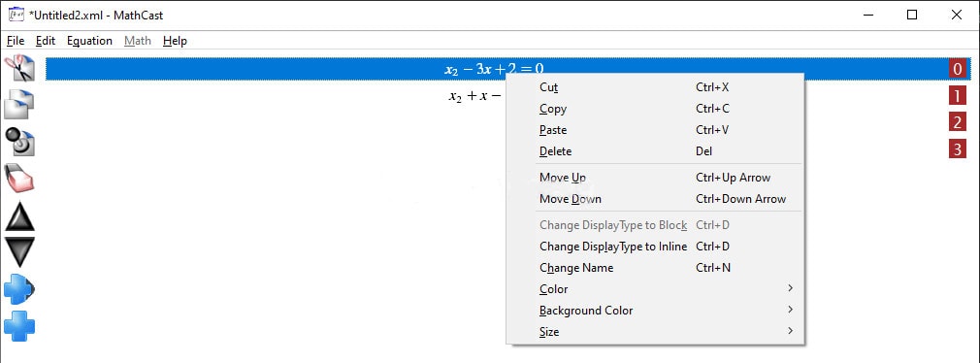
Task: Minimize the MathCast window
Action: coord(867,15)
